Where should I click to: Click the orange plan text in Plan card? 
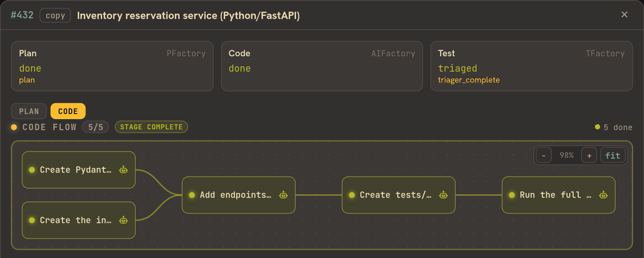pyautogui.click(x=27, y=80)
